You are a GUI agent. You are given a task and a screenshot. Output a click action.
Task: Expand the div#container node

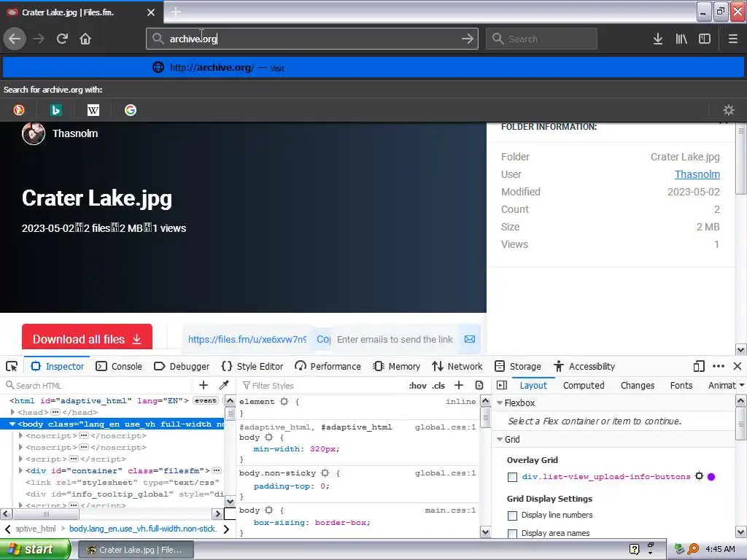tap(20, 470)
